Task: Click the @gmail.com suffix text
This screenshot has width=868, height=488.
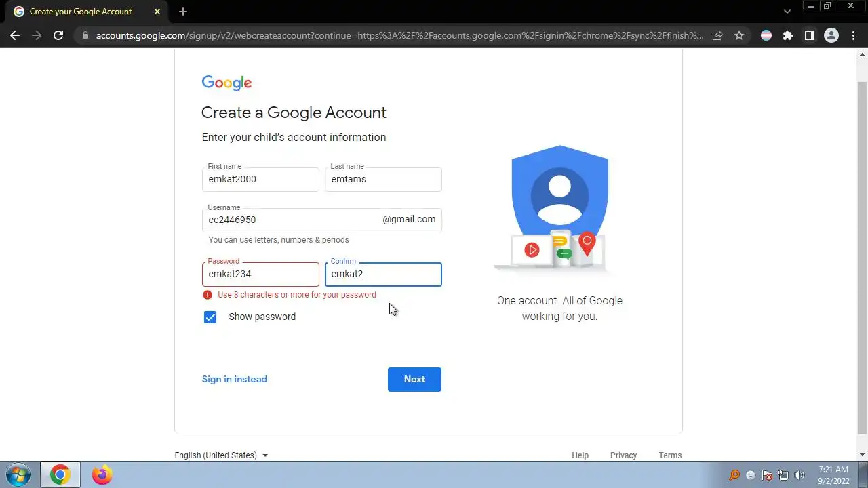Action: click(409, 220)
